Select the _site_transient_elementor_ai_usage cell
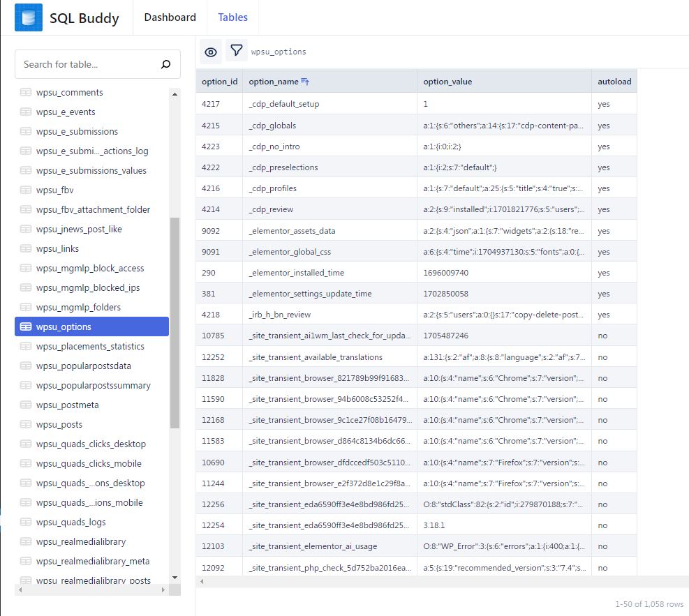The height and width of the screenshot is (616, 689). [x=329, y=546]
